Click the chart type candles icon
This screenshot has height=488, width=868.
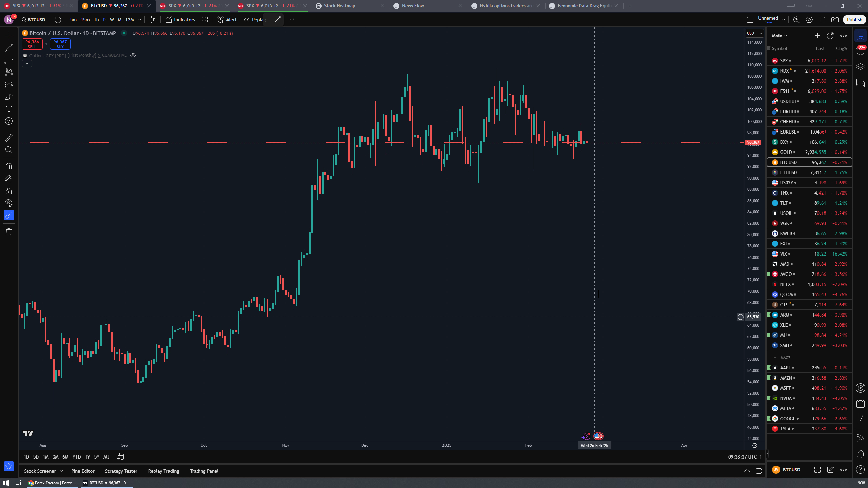pyautogui.click(x=153, y=20)
